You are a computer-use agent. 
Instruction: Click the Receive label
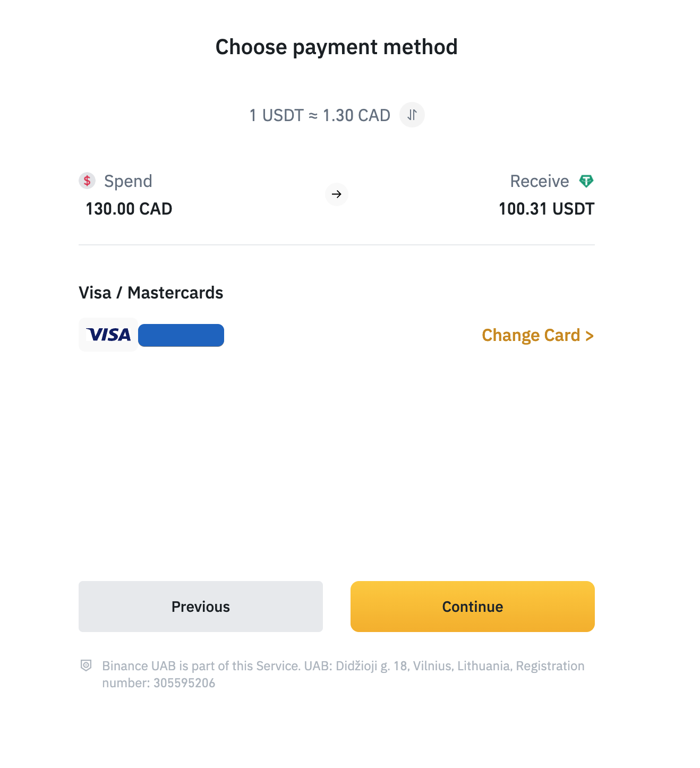tap(539, 181)
